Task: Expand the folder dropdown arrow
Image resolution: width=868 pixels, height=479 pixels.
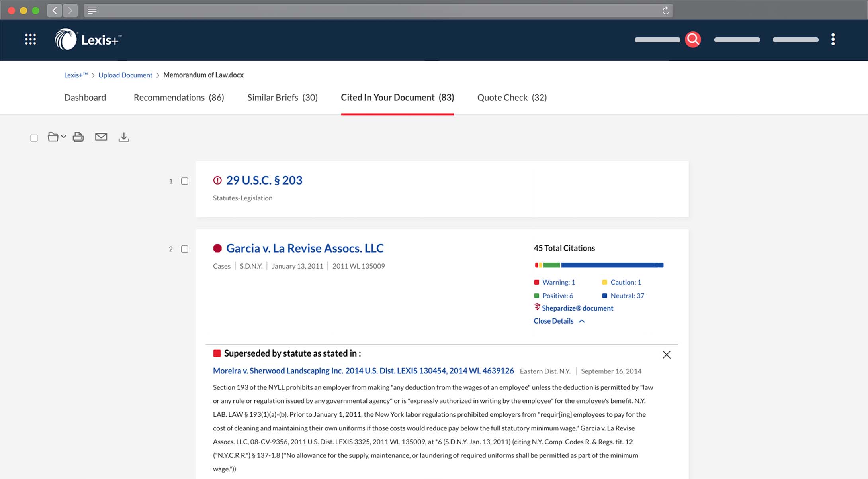Action: (63, 137)
